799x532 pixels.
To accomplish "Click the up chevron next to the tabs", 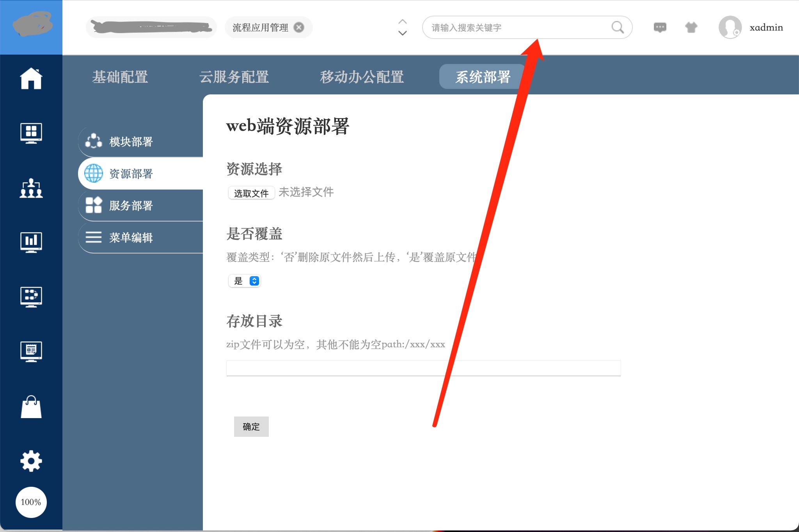I will pos(403,21).
